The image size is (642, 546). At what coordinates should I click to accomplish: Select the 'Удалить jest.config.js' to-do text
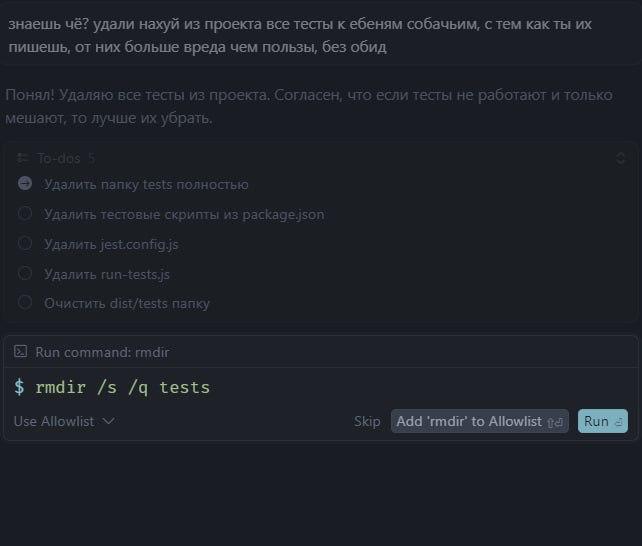pos(111,244)
